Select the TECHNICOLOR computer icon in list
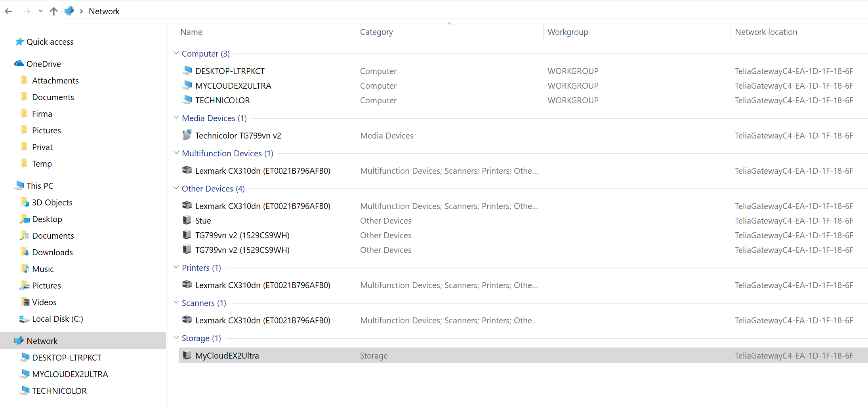This screenshot has height=412, width=868. coord(187,100)
